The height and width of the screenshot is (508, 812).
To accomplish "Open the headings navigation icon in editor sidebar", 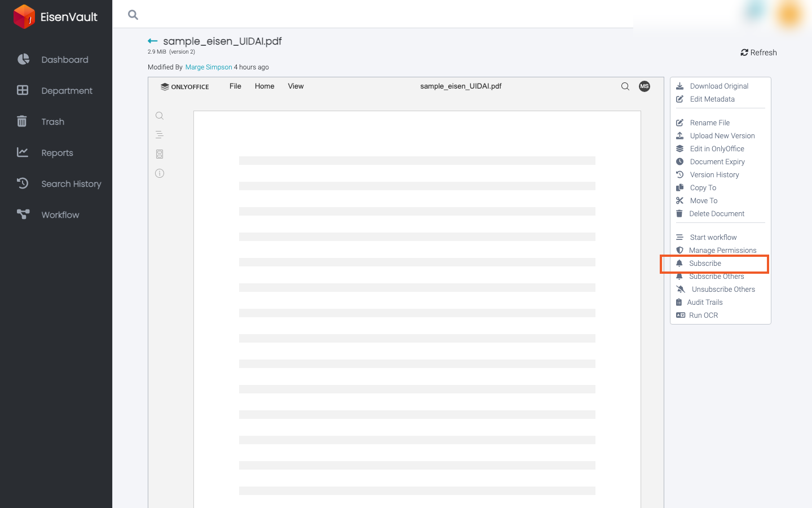I will 160,135.
